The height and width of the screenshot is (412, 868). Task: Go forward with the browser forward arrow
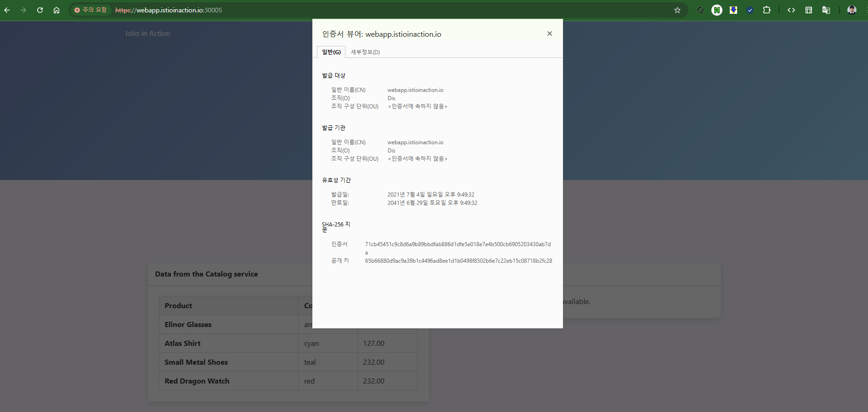[23, 10]
